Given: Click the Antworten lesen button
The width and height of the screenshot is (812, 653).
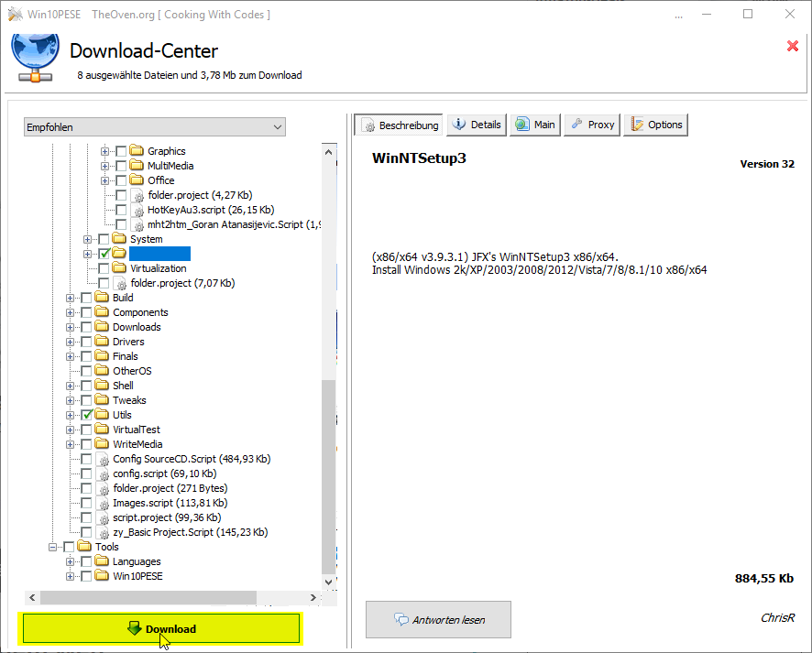Looking at the screenshot, I should point(438,620).
